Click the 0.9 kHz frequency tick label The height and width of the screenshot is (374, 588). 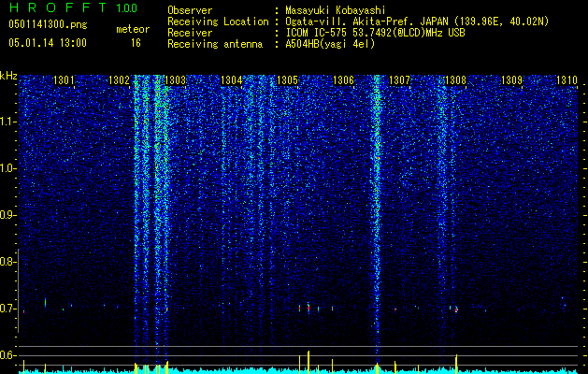click(8, 215)
